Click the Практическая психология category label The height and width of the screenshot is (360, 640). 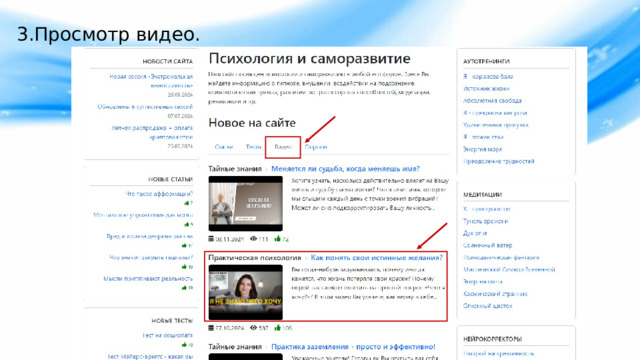point(254,258)
